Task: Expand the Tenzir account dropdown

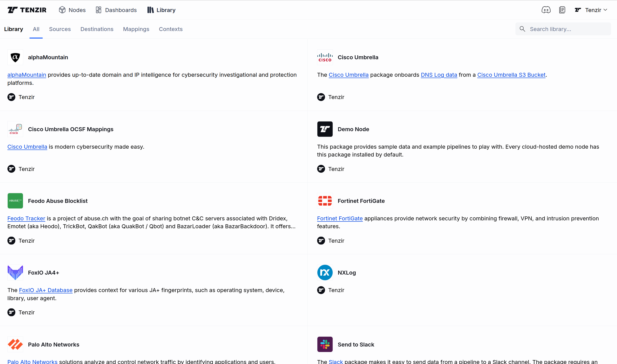Action: click(591, 10)
